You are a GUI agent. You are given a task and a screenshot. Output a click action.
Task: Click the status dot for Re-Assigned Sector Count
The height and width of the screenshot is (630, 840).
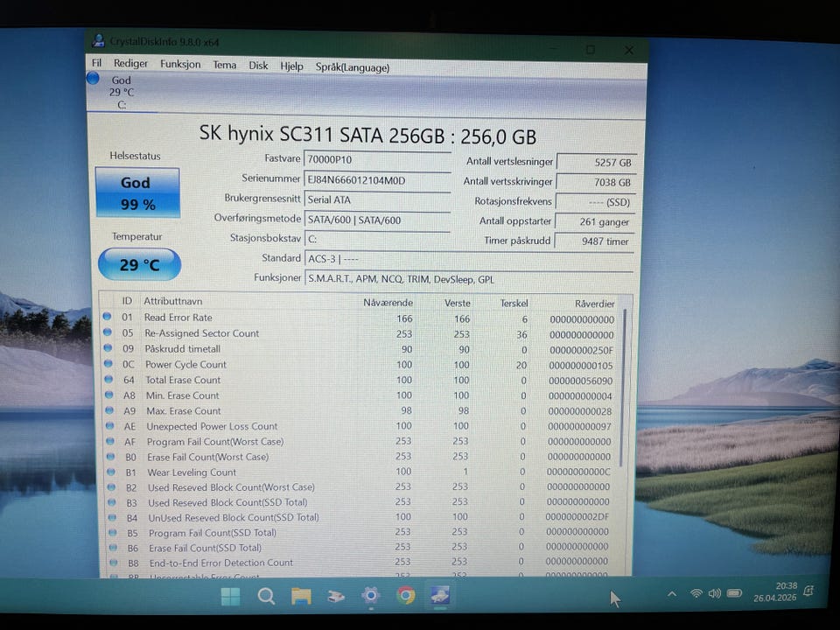107,332
